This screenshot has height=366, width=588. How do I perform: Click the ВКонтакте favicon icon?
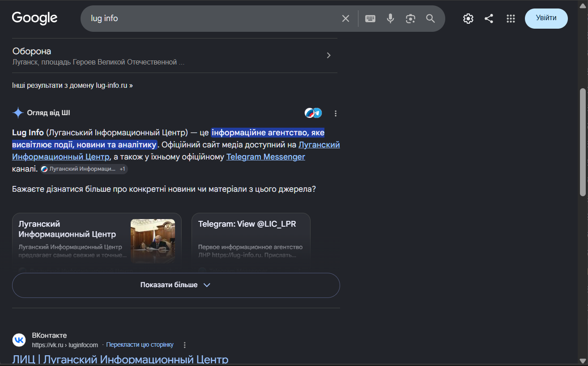19,340
